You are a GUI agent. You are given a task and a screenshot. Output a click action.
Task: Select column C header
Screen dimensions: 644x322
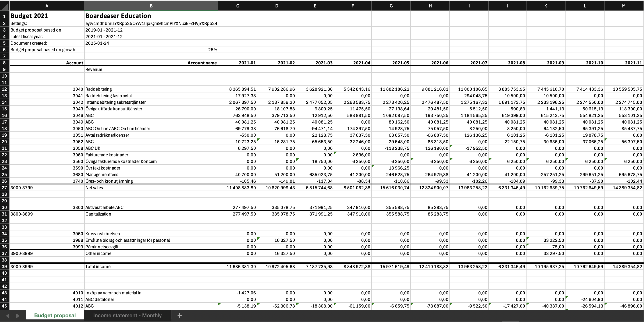coord(238,6)
